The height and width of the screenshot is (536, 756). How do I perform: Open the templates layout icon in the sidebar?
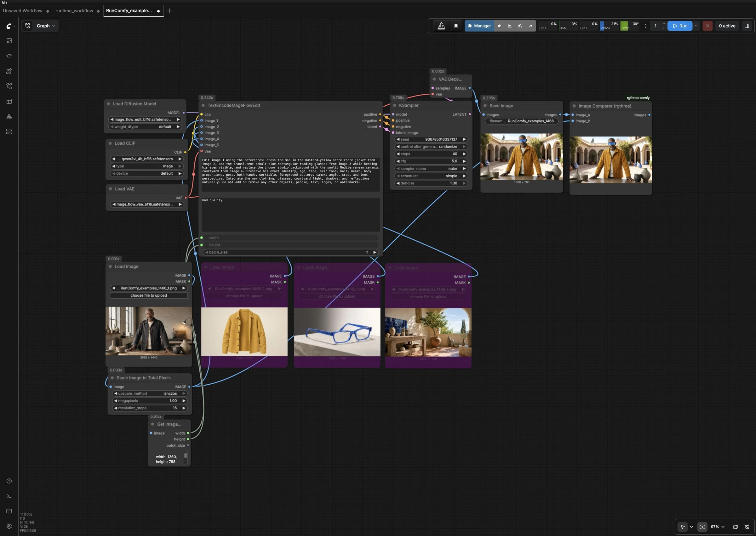[9, 101]
